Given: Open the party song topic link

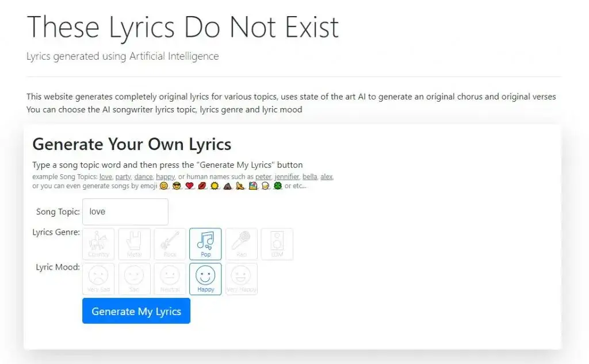Looking at the screenshot, I should tap(123, 177).
